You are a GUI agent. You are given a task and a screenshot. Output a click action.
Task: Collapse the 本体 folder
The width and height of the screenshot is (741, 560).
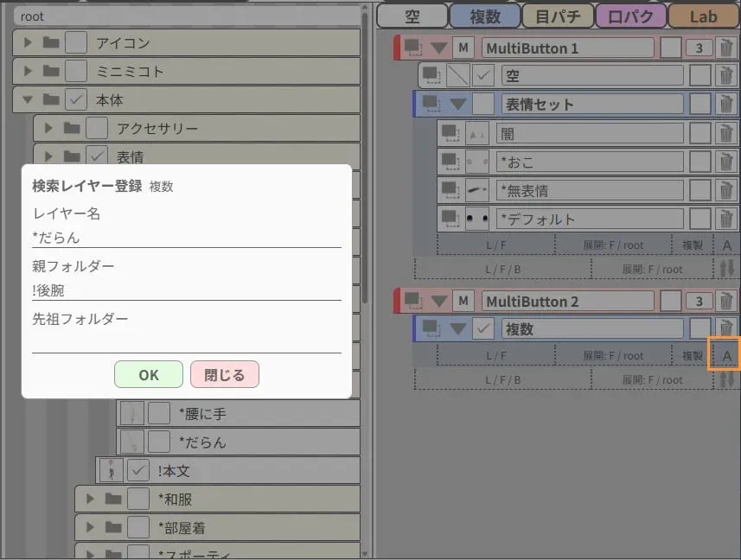click(x=28, y=99)
